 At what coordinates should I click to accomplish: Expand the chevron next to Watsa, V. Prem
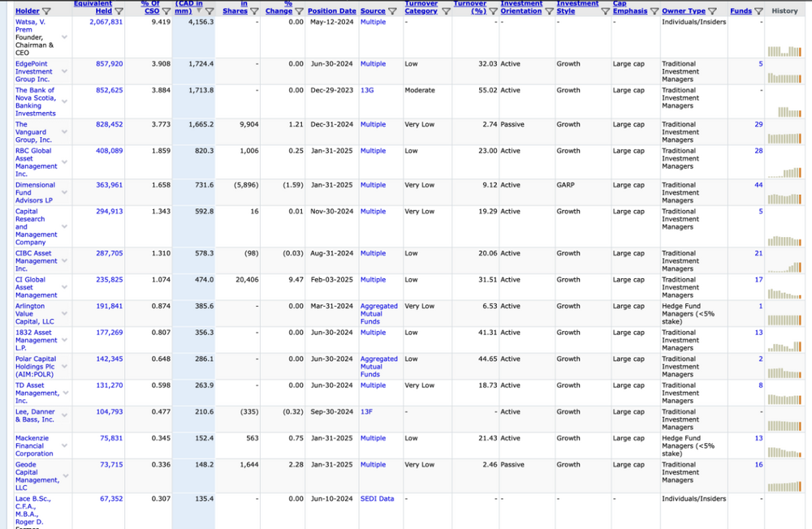point(64,37)
